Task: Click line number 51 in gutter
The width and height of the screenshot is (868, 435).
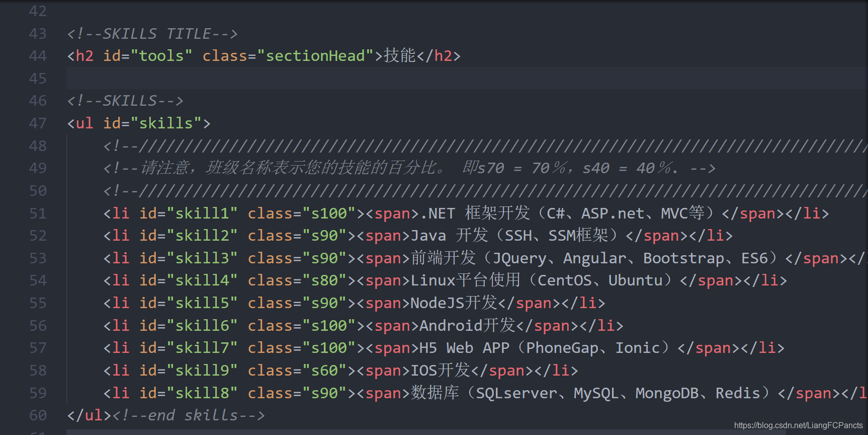Action: pos(38,213)
